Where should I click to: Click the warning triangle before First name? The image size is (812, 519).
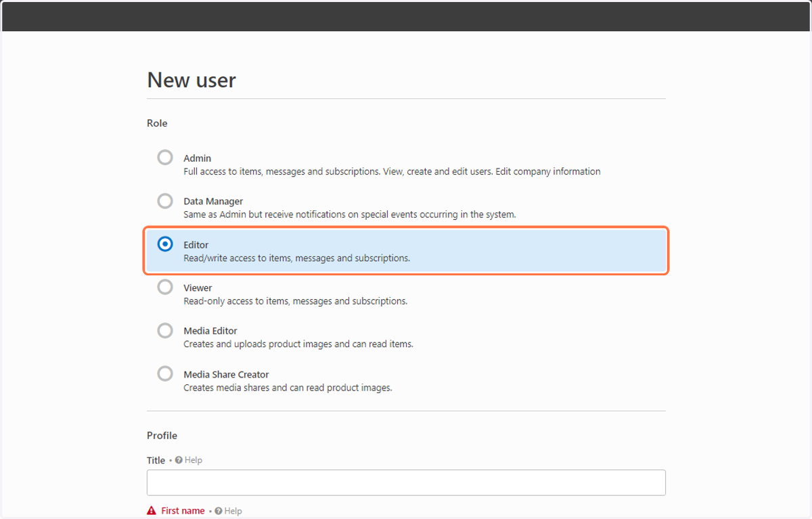point(152,511)
